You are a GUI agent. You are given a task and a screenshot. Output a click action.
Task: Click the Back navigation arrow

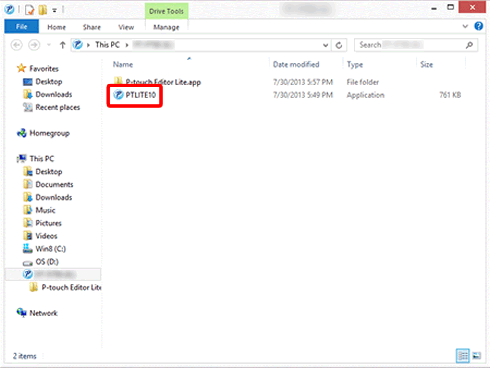[17, 45]
